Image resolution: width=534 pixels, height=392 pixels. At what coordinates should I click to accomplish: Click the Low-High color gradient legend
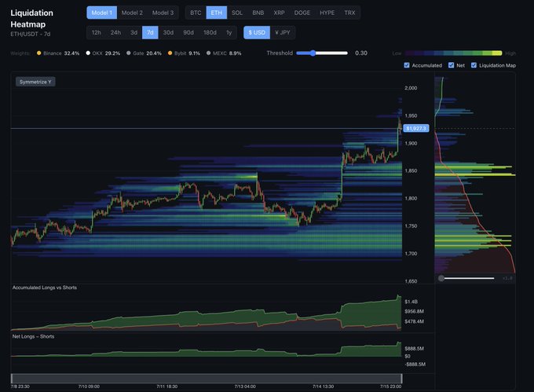point(453,53)
